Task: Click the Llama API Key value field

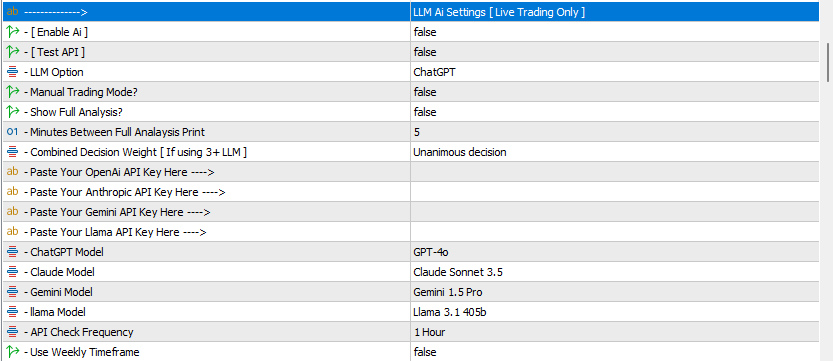Action: tap(615, 232)
